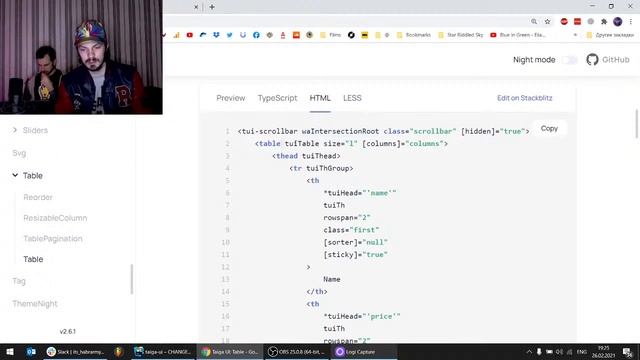Click the page vertical scrollbar thumb
This screenshot has height=360, width=640.
637,124
